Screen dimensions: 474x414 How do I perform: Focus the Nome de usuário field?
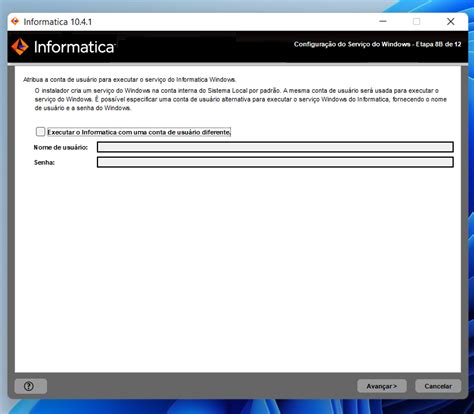tap(275, 147)
